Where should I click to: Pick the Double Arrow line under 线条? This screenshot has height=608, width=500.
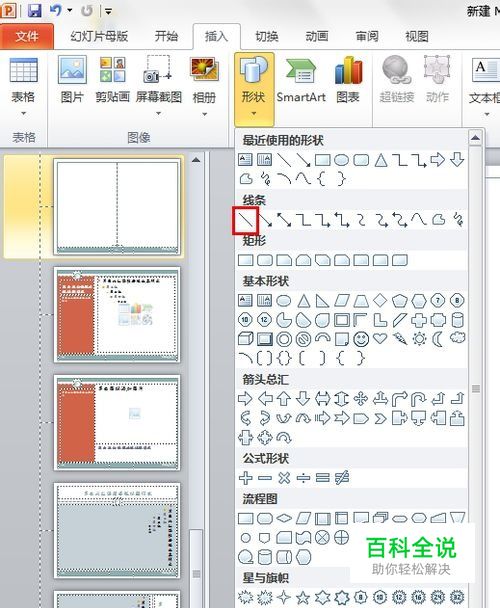click(x=284, y=220)
